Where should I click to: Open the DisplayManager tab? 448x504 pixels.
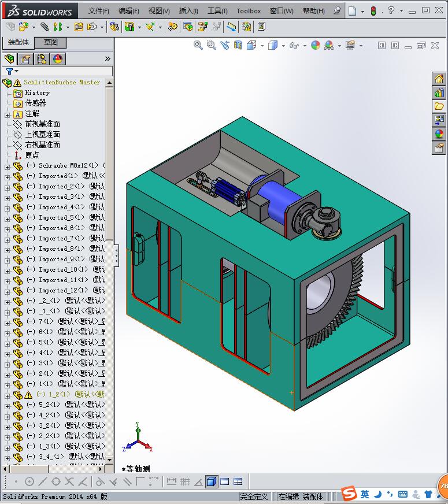[x=58, y=59]
